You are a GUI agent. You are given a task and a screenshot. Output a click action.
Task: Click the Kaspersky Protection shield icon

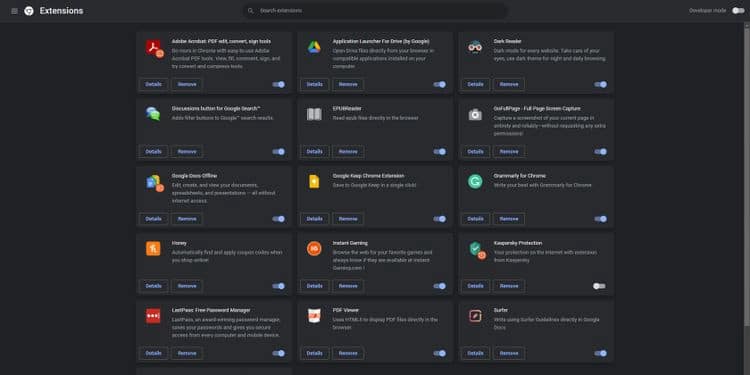coord(477,250)
